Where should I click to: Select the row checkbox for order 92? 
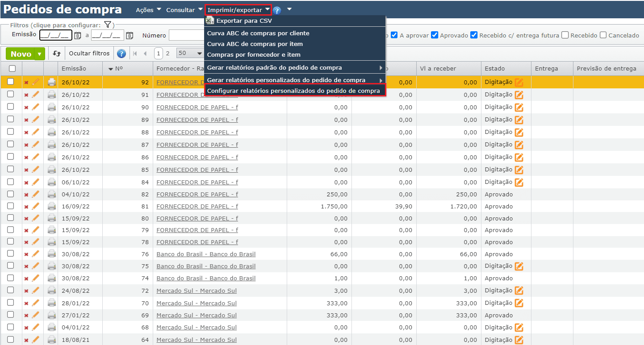[11, 82]
